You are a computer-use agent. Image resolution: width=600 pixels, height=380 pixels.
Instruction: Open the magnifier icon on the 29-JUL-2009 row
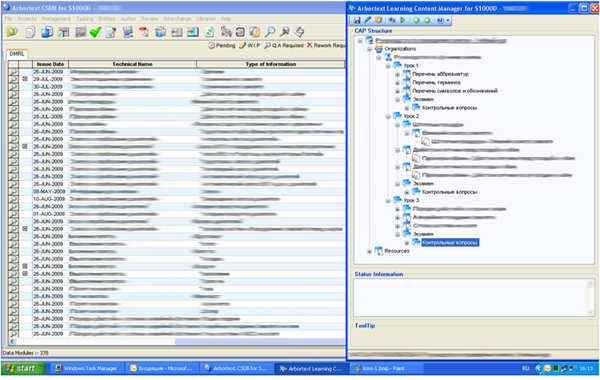(x=13, y=79)
